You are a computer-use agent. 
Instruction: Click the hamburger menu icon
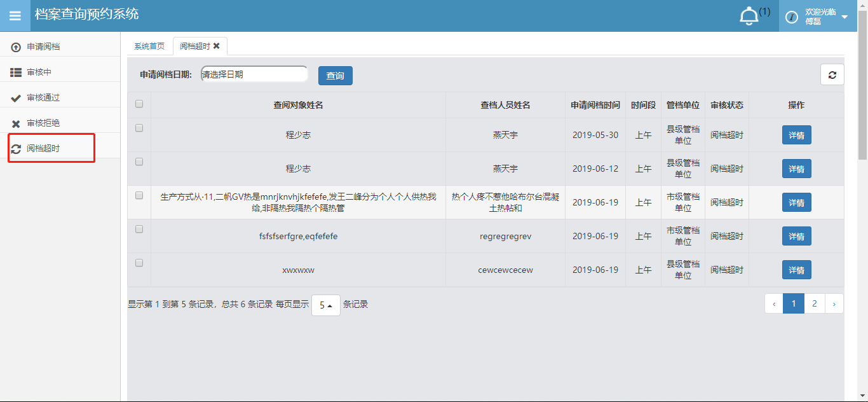15,16
